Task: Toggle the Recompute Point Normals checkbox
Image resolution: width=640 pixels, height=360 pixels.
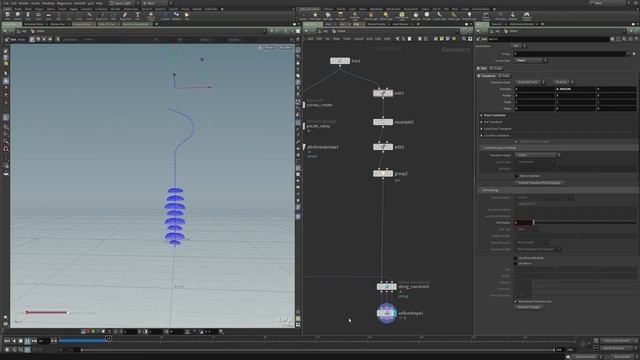Action: (x=516, y=302)
